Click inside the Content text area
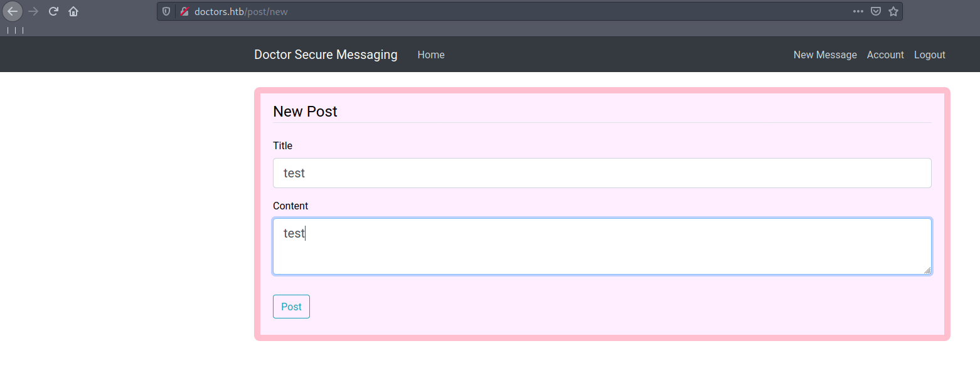Image resolution: width=980 pixels, height=368 pixels. [602, 246]
